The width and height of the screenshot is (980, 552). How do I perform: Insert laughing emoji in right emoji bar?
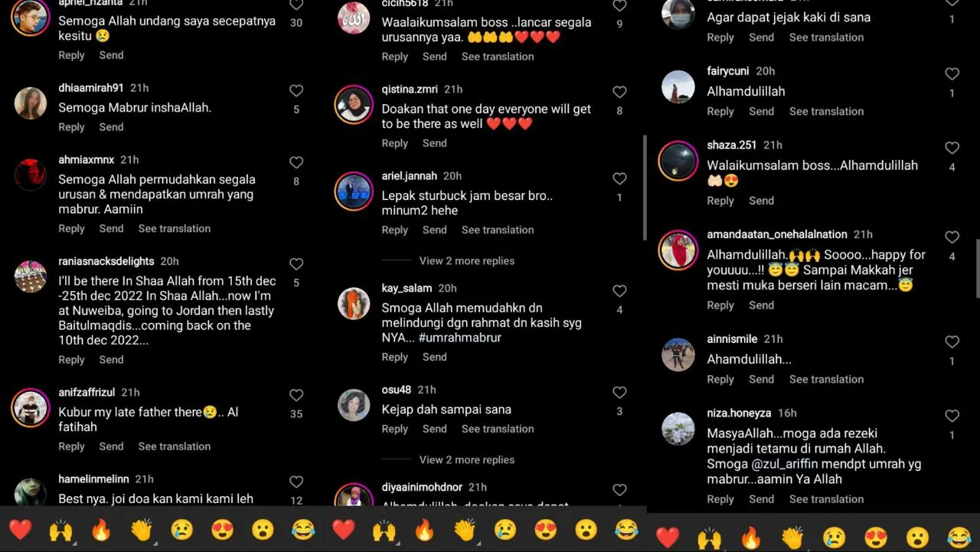(959, 537)
